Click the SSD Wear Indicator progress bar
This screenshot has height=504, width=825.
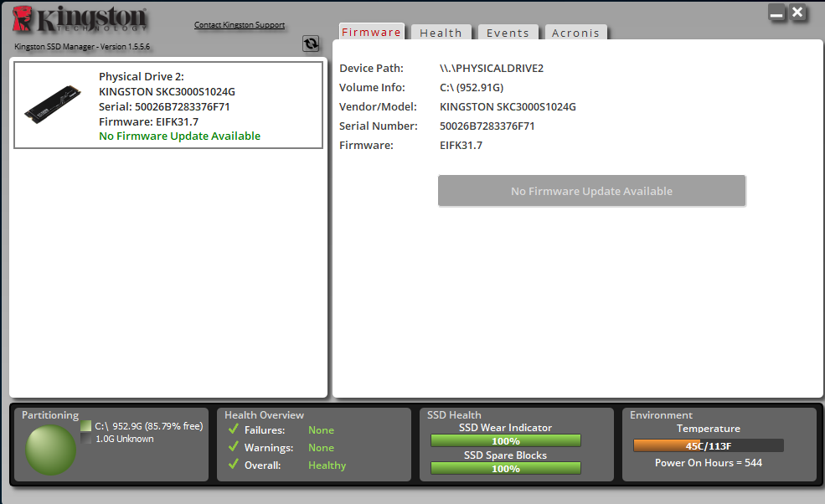[506, 441]
